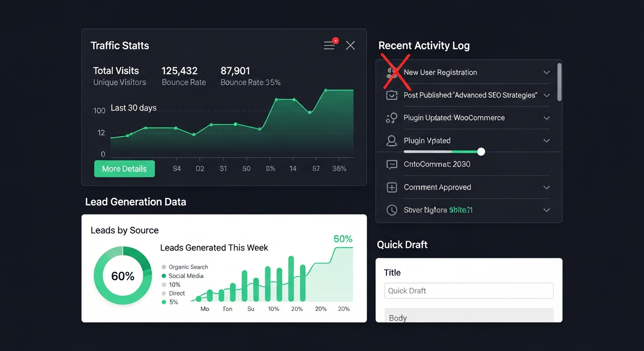Select the Plugin Updated: WooCommerce log entry
Image resolution: width=644 pixels, height=351 pixels.
[454, 118]
